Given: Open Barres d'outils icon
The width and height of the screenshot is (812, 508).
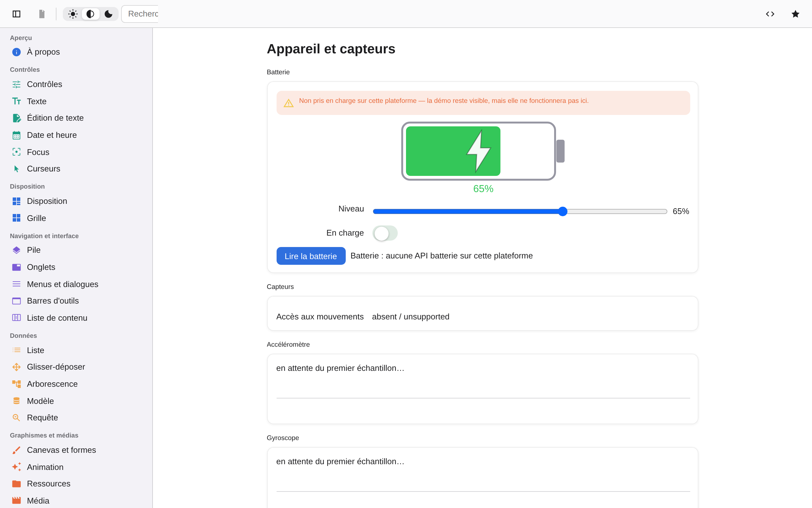Looking at the screenshot, I should [x=16, y=301].
